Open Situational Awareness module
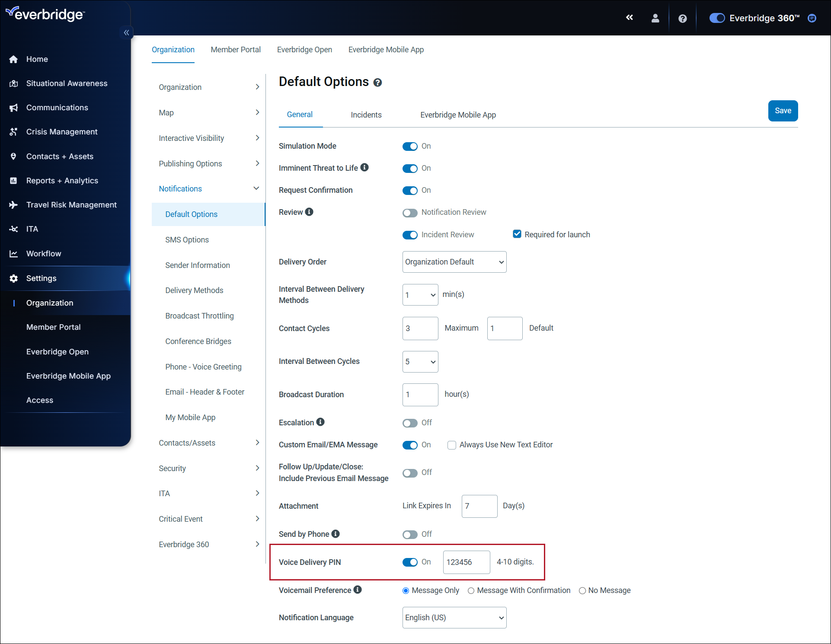Image resolution: width=831 pixels, height=644 pixels. (66, 83)
